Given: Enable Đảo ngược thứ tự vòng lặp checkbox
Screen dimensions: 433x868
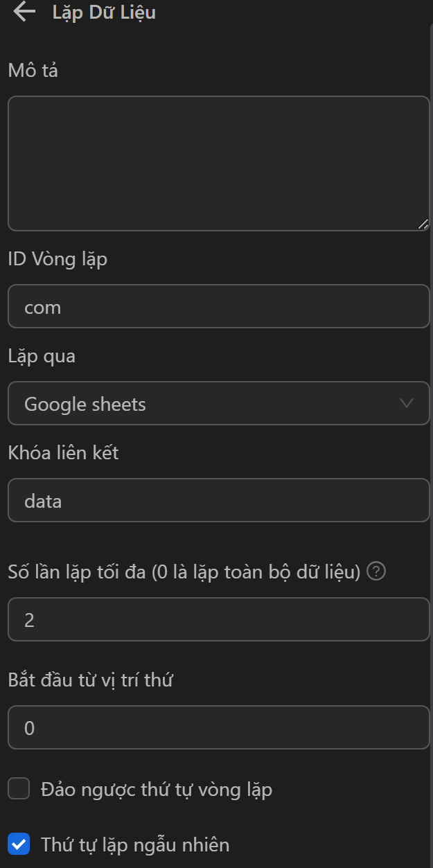Looking at the screenshot, I should click(x=19, y=789).
